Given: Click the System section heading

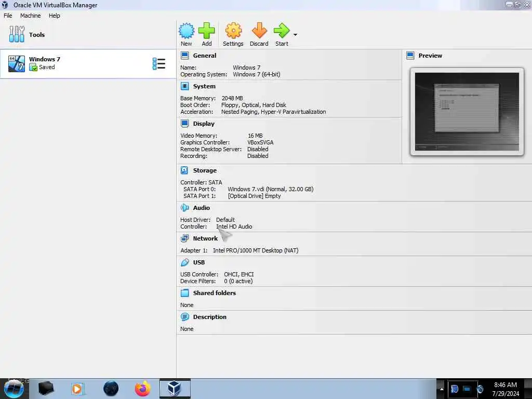Looking at the screenshot, I should [204, 86].
